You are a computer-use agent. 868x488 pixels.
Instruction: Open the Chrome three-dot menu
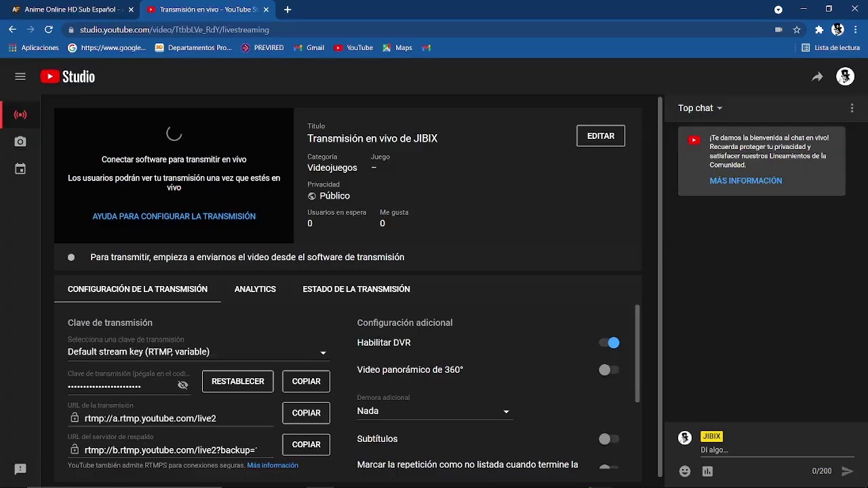(x=855, y=30)
